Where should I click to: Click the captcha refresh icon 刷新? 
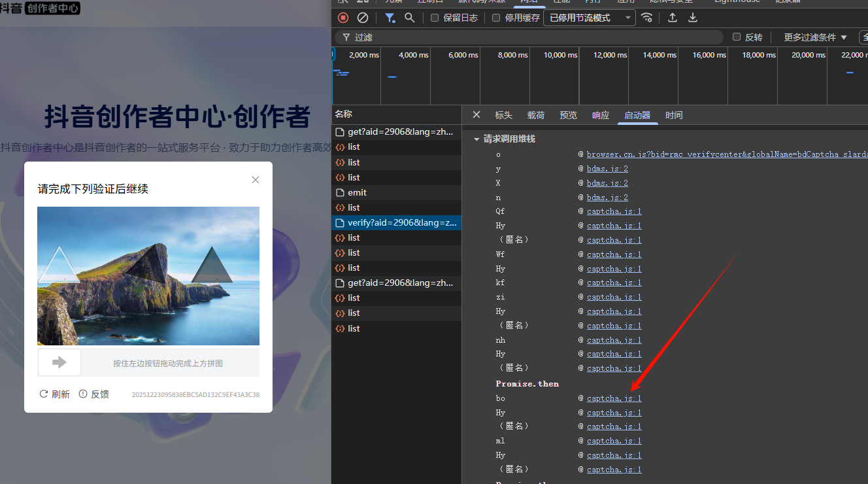click(44, 394)
